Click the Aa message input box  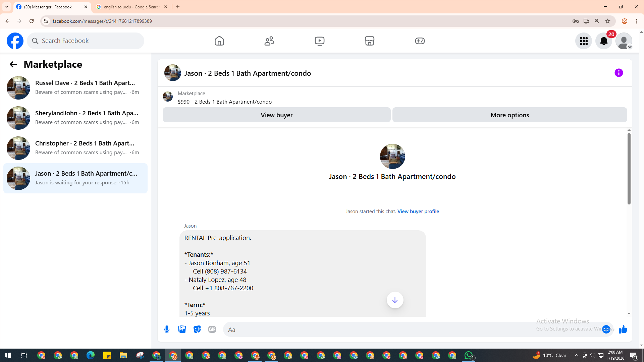(413, 329)
